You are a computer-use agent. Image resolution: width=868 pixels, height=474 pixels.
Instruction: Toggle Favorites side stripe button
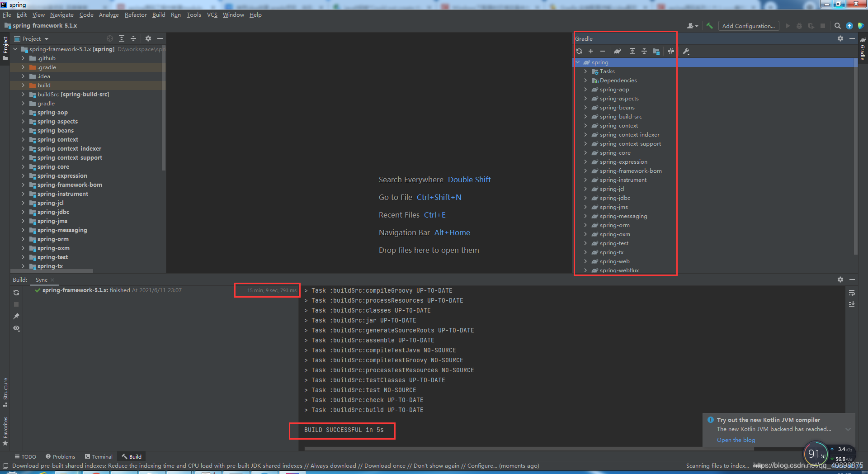pyautogui.click(x=5, y=431)
